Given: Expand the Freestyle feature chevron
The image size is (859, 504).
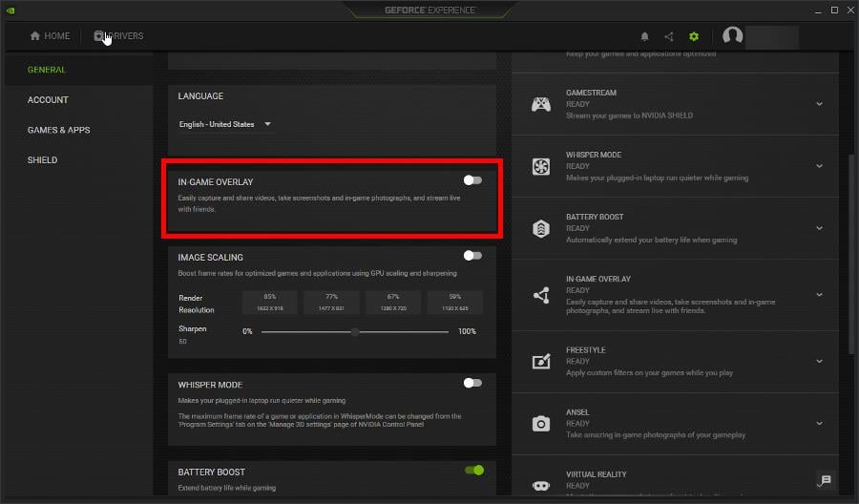Looking at the screenshot, I should (x=819, y=361).
